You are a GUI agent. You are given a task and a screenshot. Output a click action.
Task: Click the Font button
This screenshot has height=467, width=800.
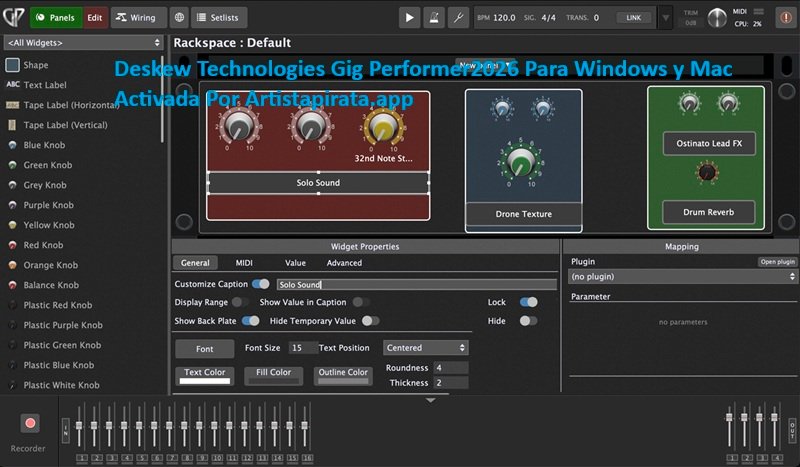coord(205,349)
